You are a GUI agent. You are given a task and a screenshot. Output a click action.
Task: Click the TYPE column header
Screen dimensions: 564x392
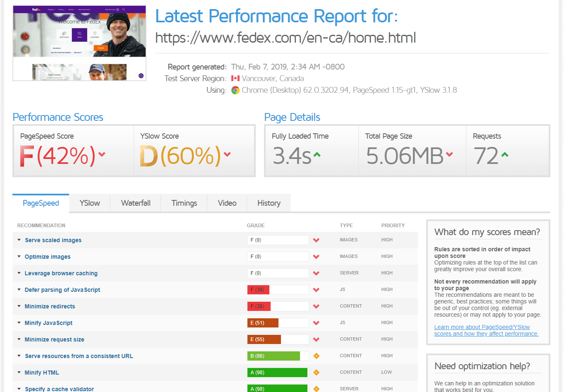pos(346,226)
